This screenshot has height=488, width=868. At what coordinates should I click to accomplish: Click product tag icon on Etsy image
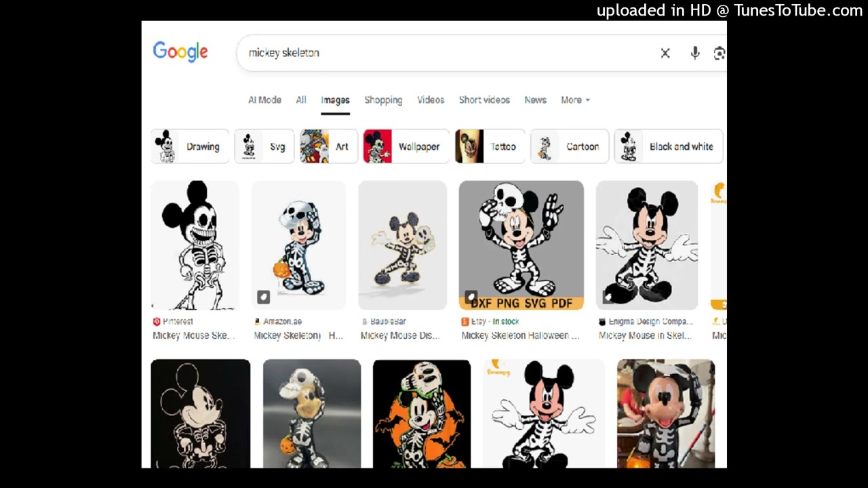click(471, 297)
